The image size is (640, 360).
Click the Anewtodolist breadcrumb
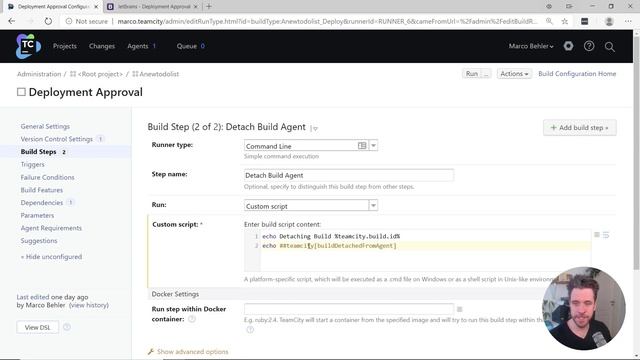pyautogui.click(x=159, y=74)
